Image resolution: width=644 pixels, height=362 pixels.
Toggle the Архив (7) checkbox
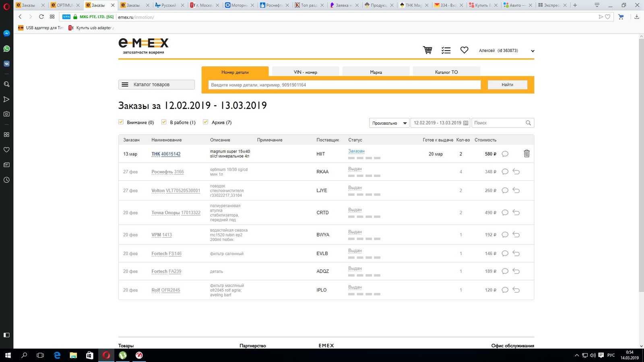click(205, 122)
